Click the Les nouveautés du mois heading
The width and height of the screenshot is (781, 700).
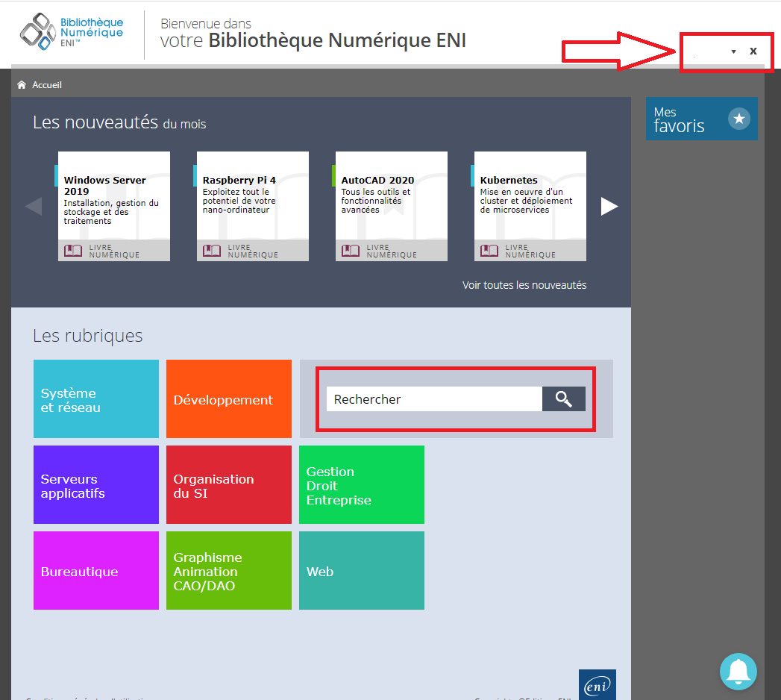tap(119, 122)
